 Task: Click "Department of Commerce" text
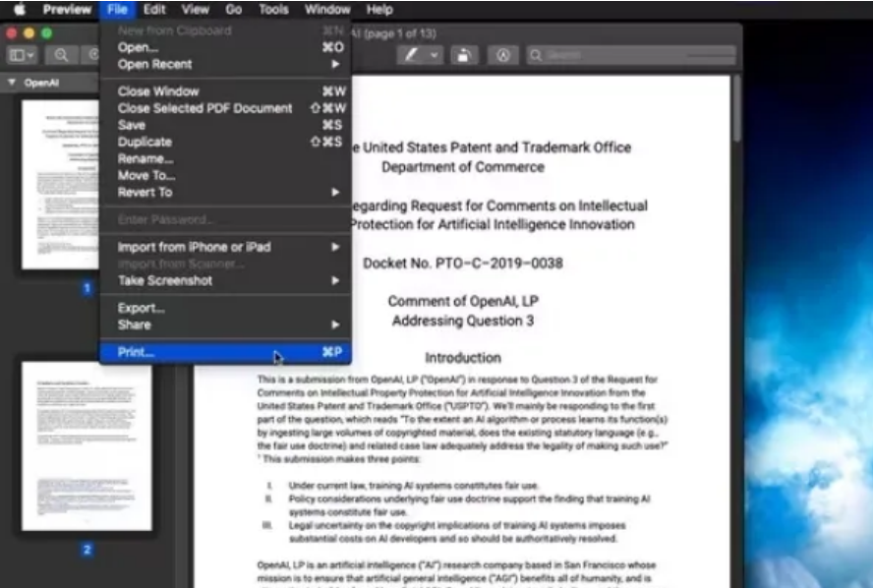(x=463, y=167)
